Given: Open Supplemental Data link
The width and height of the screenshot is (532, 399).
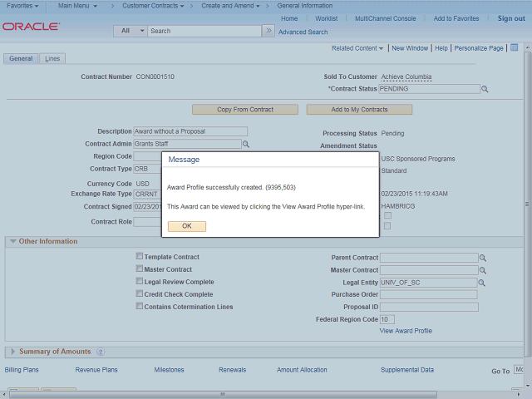Looking at the screenshot, I should 406,370.
